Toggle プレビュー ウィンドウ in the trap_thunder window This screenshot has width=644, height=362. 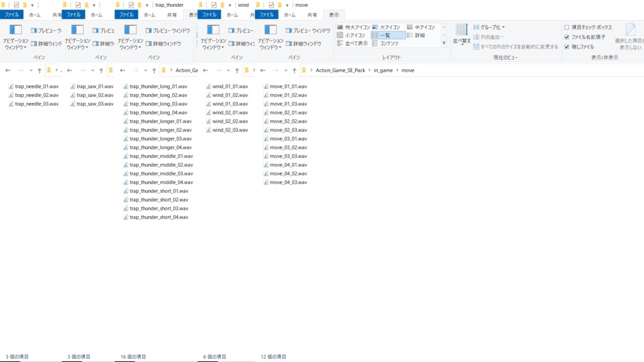tap(167, 31)
